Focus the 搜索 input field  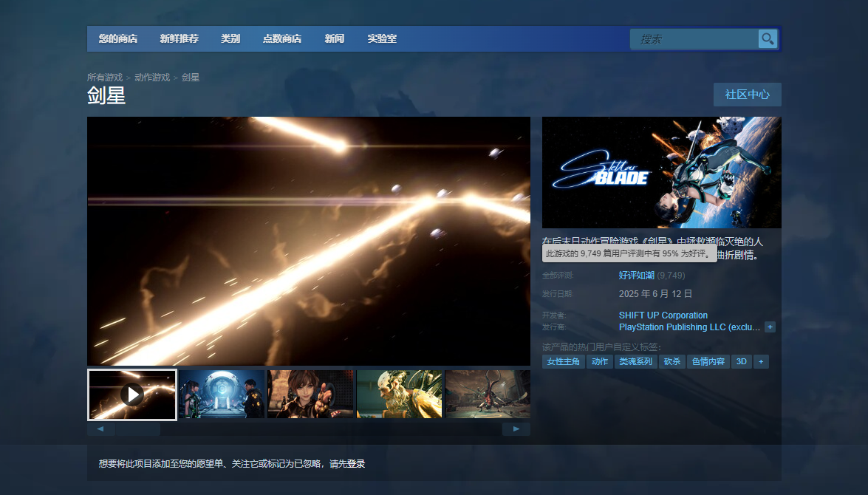click(694, 39)
